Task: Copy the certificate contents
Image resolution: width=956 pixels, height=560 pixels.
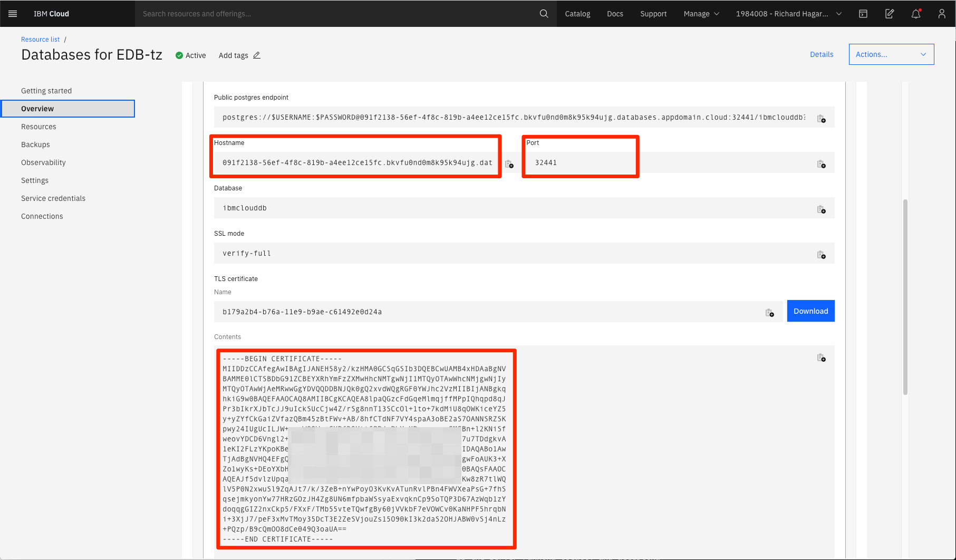Action: pos(821,358)
